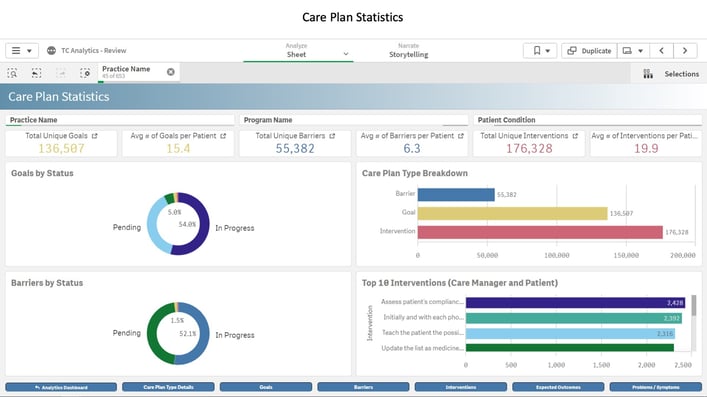
Task: Switch to the Analyze Sheet tab
Action: coord(296,51)
